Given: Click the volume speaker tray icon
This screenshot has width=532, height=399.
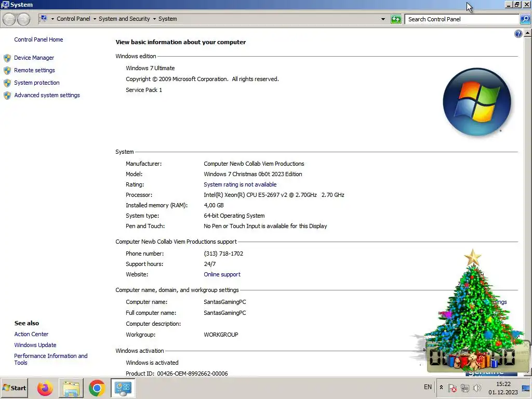Looking at the screenshot, I should 477,388.
